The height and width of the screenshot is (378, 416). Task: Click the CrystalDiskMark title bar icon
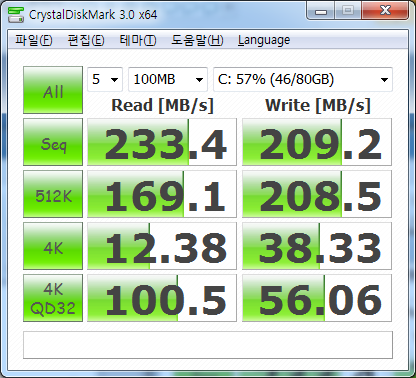click(x=16, y=14)
